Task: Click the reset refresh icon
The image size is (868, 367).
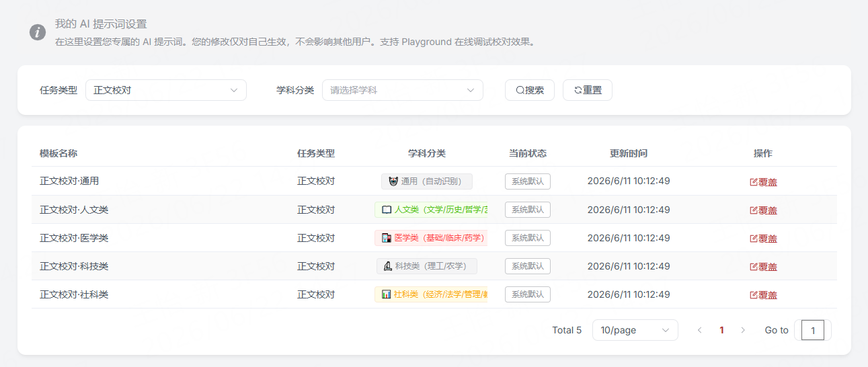Action: click(578, 90)
